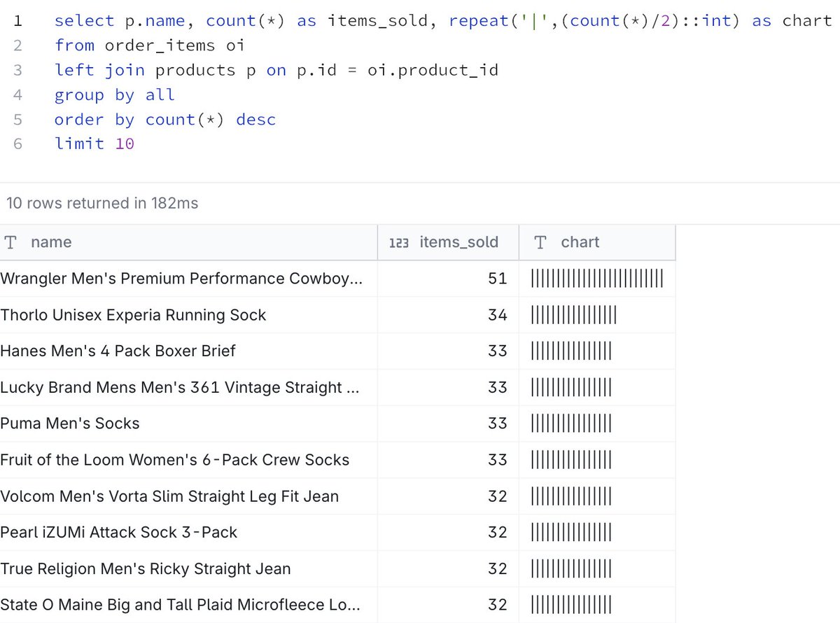
Task: Place cursor in SQL line 1 select statement
Action: [444, 21]
